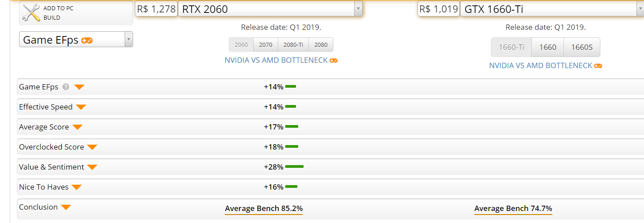
Task: Expand the Value & Sentiment section arrow
Action: point(92,167)
